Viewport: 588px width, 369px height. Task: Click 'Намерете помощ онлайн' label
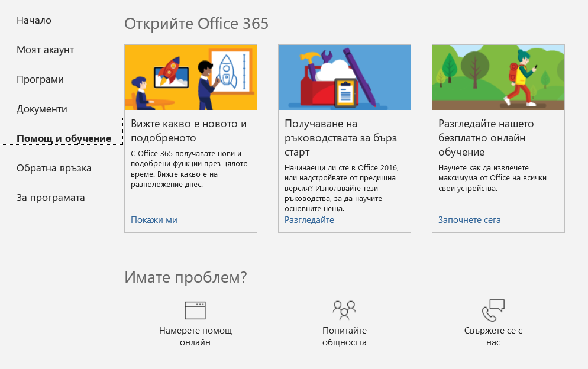click(195, 336)
